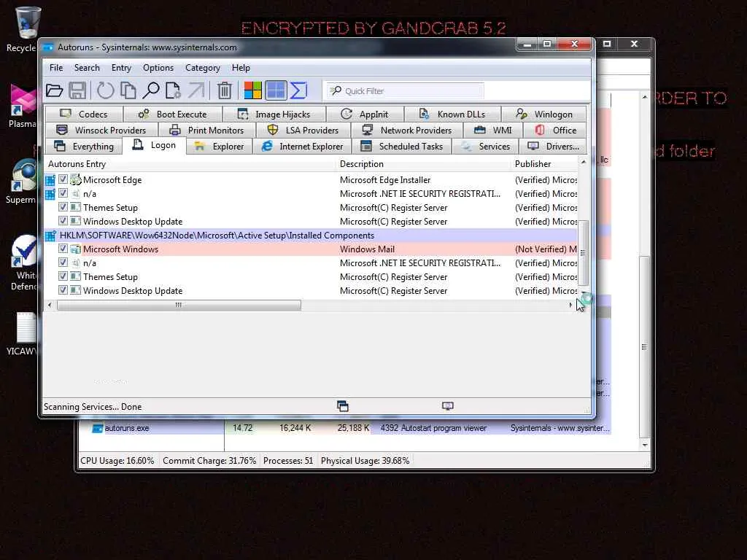Click the Plasma desktop shortcut icon
Screen dimensions: 747x560
pyautogui.click(x=23, y=99)
